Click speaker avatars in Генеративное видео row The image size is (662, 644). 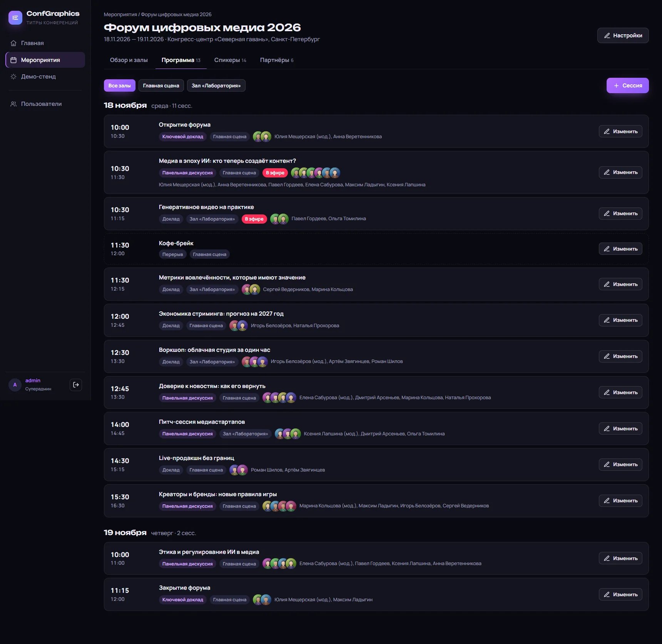pyautogui.click(x=279, y=219)
